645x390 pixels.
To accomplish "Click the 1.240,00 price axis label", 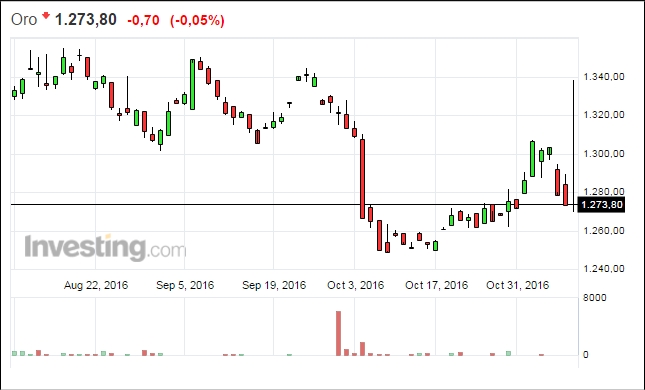I will pos(604,269).
